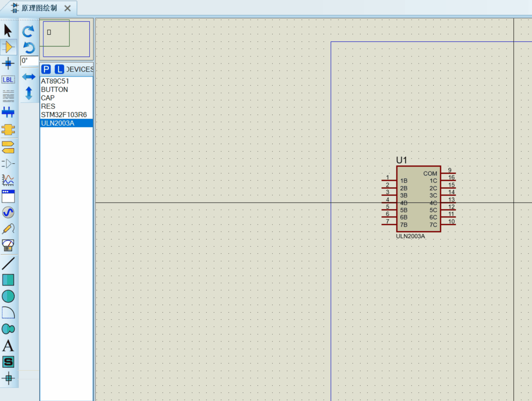
Task: Select the 2D closed path tool
Action: point(8,329)
